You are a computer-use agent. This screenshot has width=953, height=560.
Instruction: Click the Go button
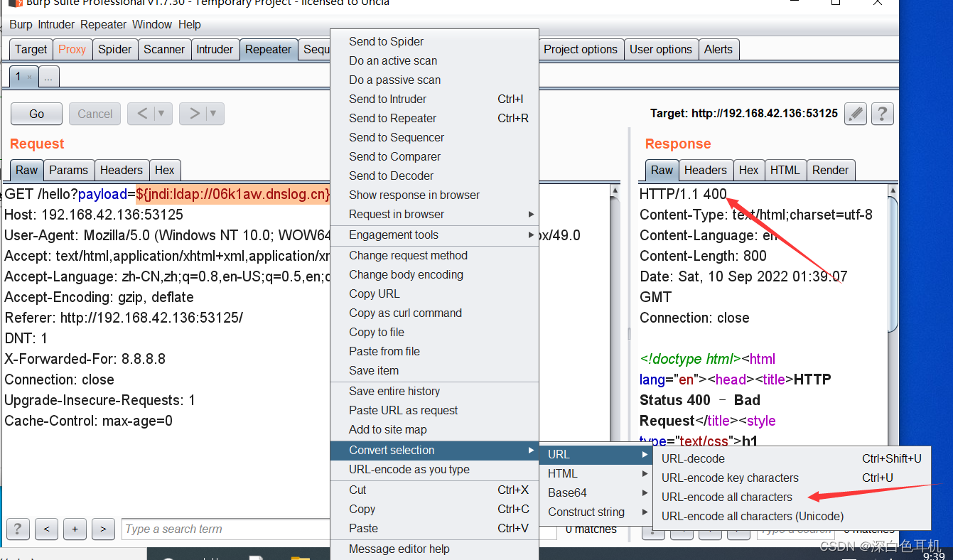click(36, 114)
